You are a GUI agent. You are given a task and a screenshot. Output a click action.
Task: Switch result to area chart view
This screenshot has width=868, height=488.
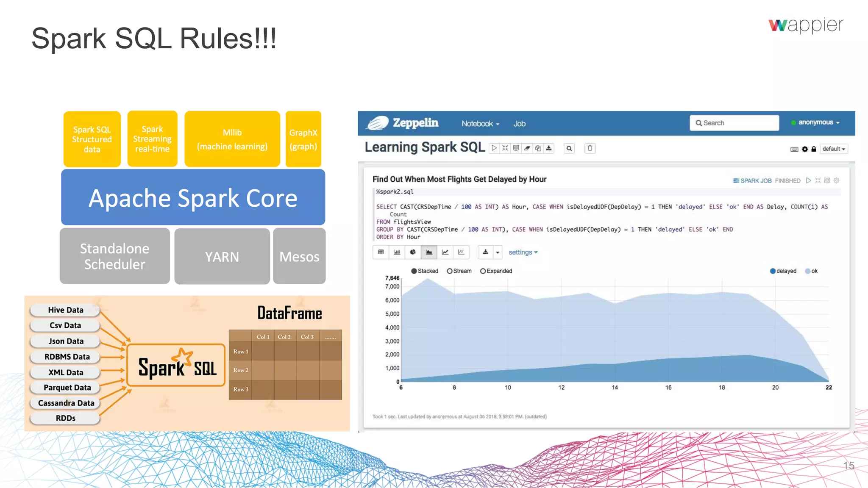pyautogui.click(x=429, y=252)
